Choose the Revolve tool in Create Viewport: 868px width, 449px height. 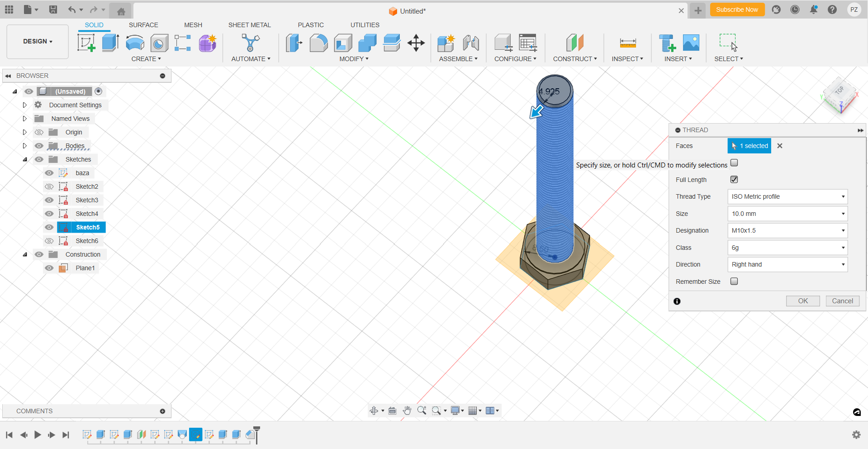click(135, 43)
